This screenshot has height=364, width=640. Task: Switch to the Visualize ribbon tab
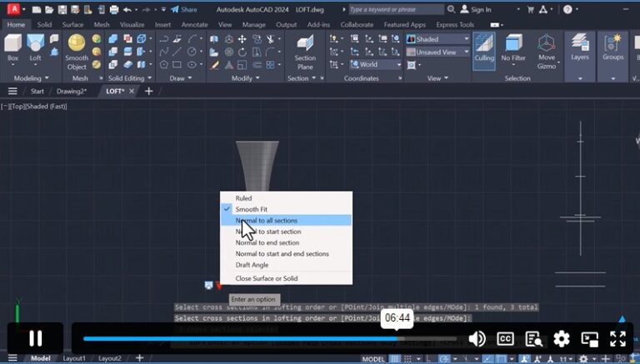coord(132,24)
